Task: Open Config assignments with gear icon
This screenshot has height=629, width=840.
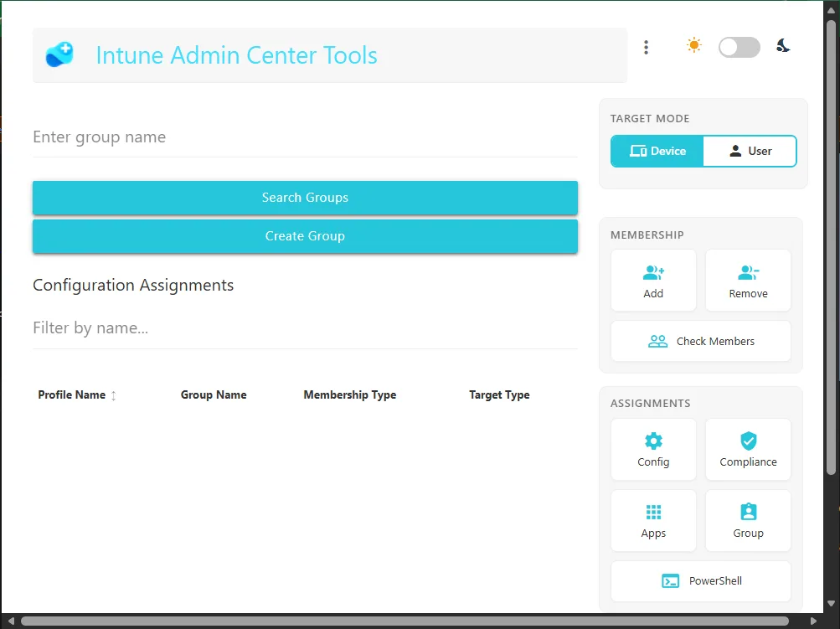Action: [653, 450]
